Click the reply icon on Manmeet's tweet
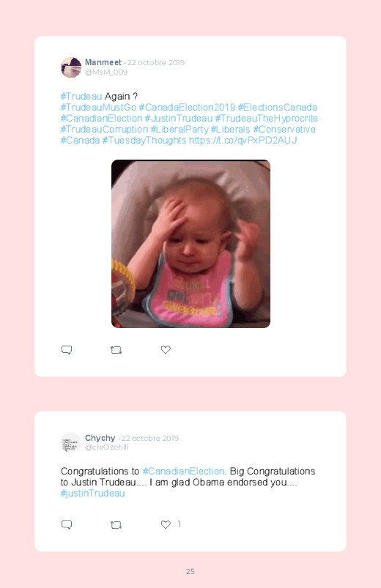This screenshot has width=381, height=588. click(67, 350)
